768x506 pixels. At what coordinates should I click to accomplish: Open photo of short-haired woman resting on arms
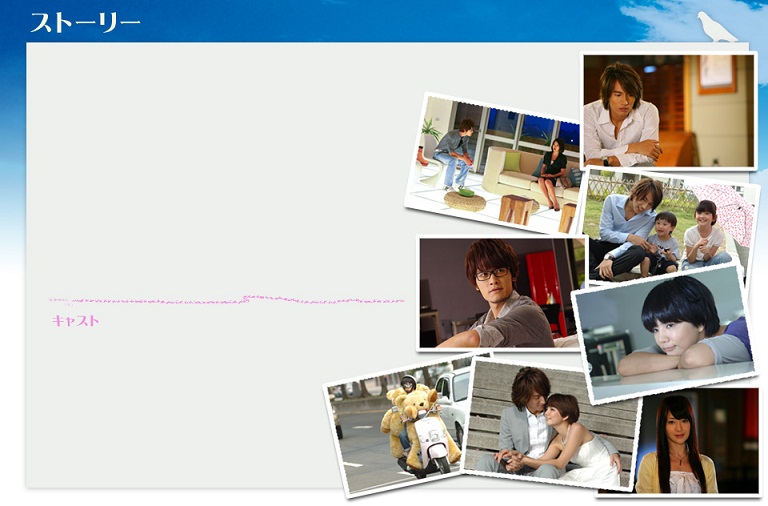pyautogui.click(x=666, y=335)
